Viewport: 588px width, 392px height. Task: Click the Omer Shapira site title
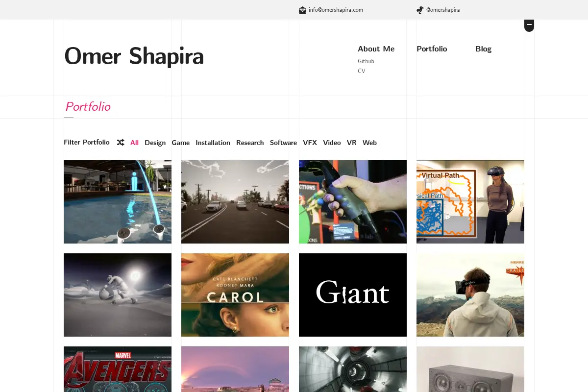point(134,56)
